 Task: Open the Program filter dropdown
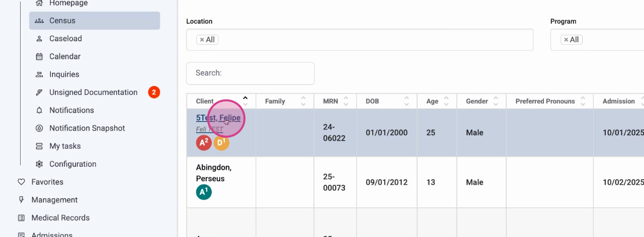pos(597,40)
